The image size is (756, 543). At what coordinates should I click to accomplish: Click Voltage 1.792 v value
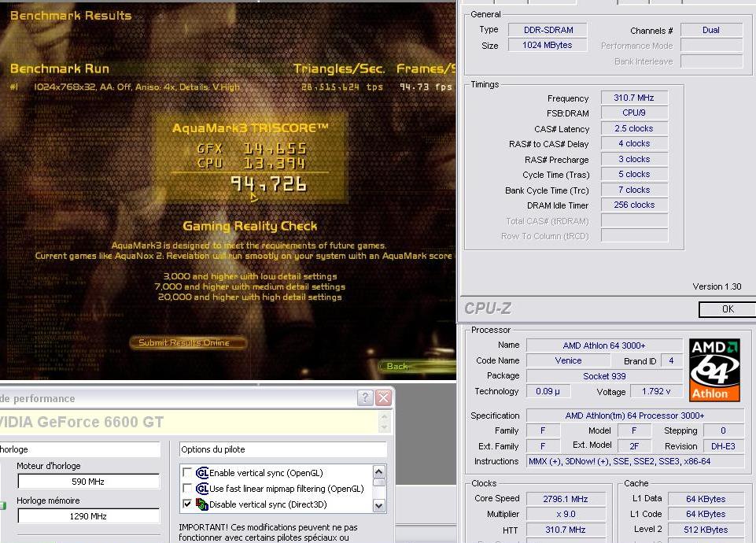point(656,391)
